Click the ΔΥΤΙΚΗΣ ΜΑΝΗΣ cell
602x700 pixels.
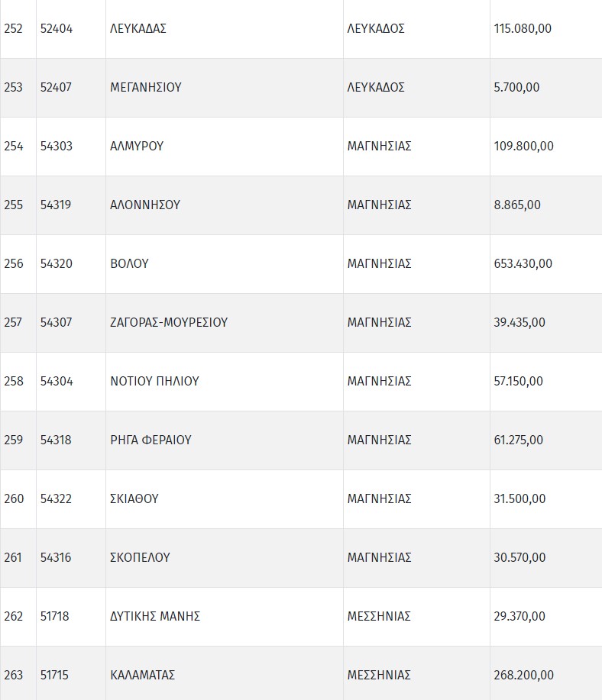coord(155,617)
